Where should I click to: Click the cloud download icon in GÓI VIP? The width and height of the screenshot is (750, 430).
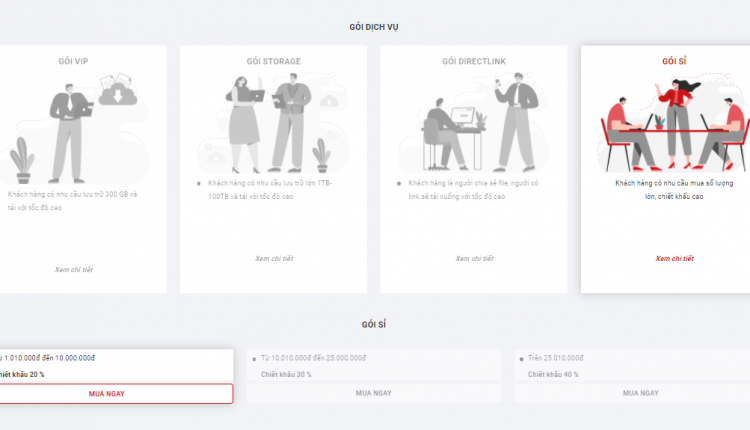point(118,95)
